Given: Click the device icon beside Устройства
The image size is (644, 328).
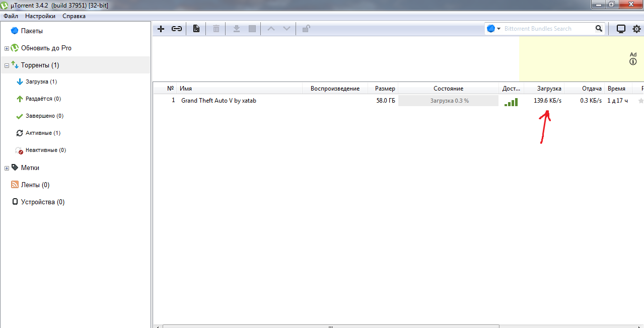Looking at the screenshot, I should click(15, 202).
